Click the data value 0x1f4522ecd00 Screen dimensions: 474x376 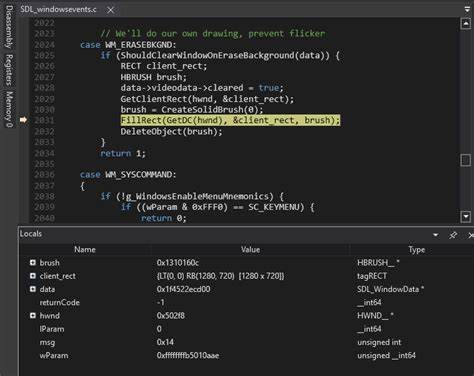183,289
